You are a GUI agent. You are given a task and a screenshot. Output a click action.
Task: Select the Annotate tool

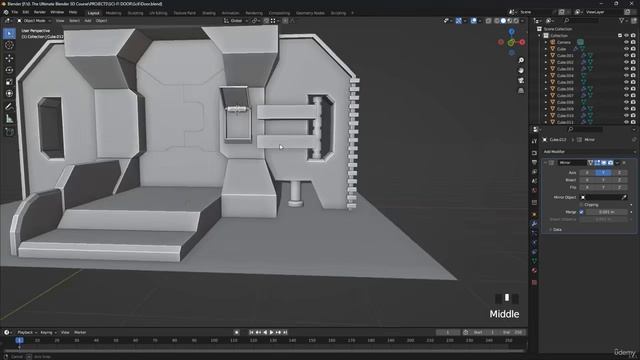9,107
